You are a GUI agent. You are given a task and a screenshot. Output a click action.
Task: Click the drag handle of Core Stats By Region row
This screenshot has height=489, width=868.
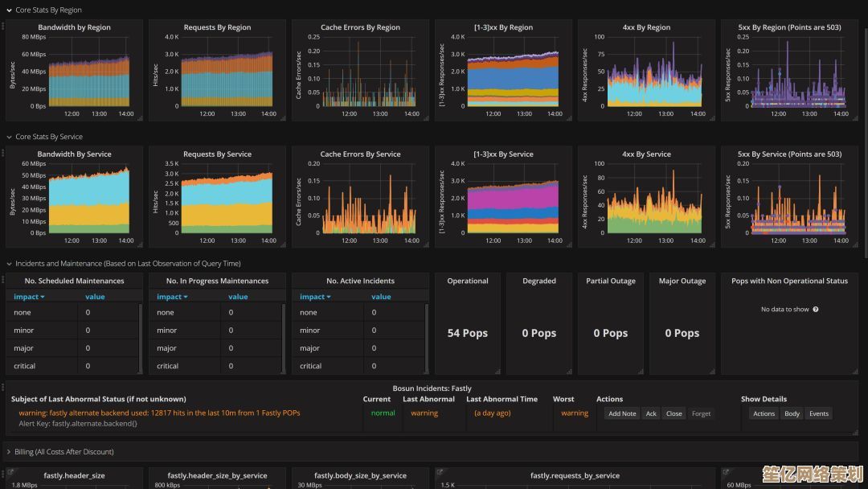pyautogui.click(x=2, y=26)
